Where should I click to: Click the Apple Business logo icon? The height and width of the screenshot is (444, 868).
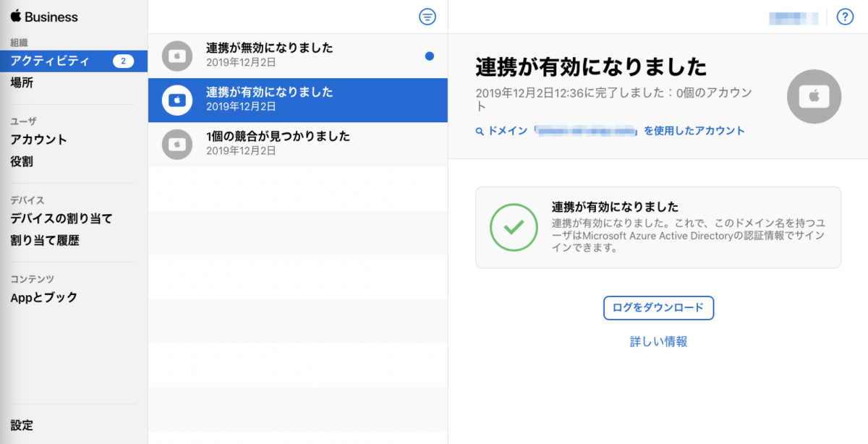tap(17, 16)
